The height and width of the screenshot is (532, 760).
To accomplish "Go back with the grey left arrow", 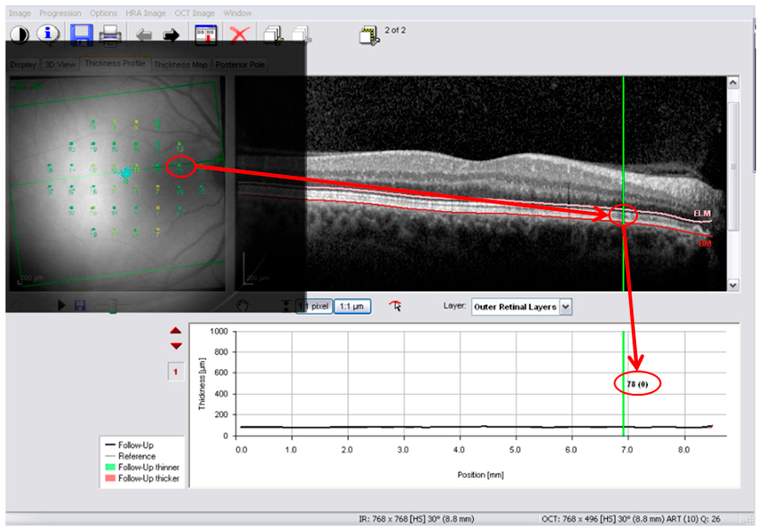I will [x=144, y=35].
